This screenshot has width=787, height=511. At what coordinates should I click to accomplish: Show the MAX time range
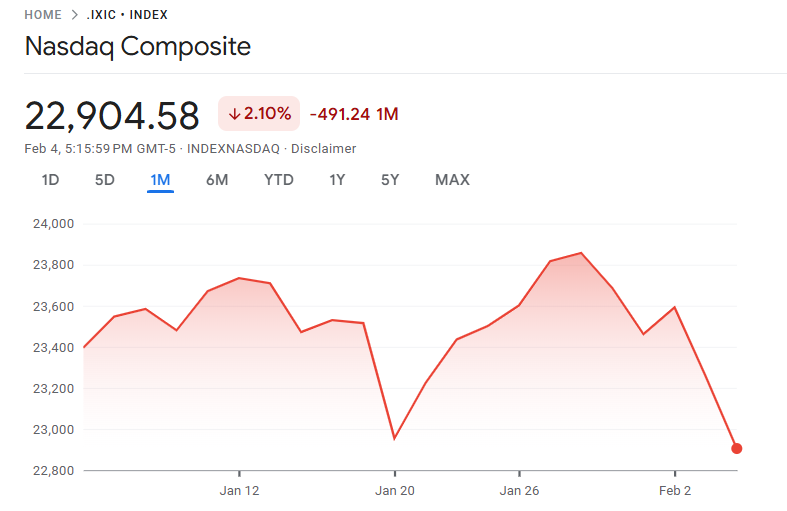click(452, 180)
